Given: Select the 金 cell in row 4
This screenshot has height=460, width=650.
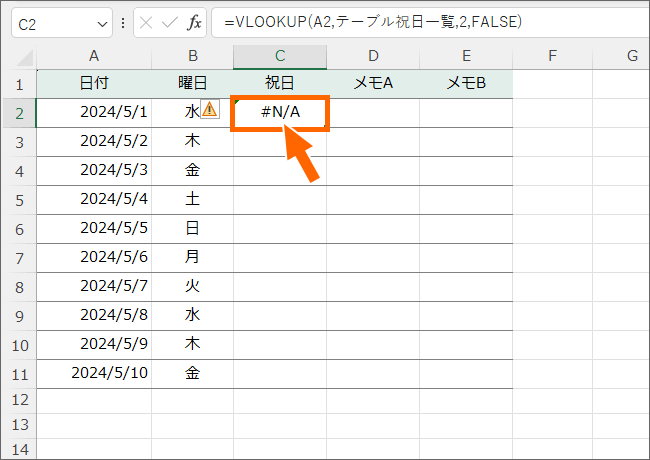Looking at the screenshot, I should click(x=193, y=171).
